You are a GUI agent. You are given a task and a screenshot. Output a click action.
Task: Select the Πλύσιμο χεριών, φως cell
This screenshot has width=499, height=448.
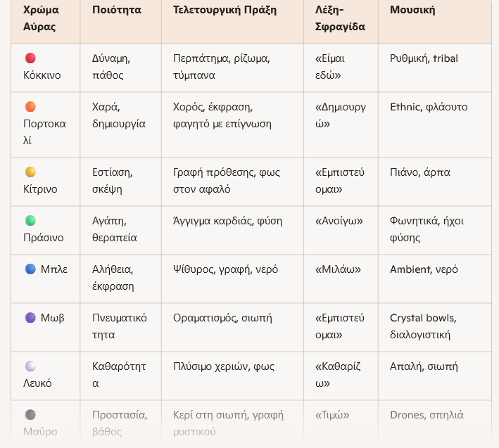(224, 366)
